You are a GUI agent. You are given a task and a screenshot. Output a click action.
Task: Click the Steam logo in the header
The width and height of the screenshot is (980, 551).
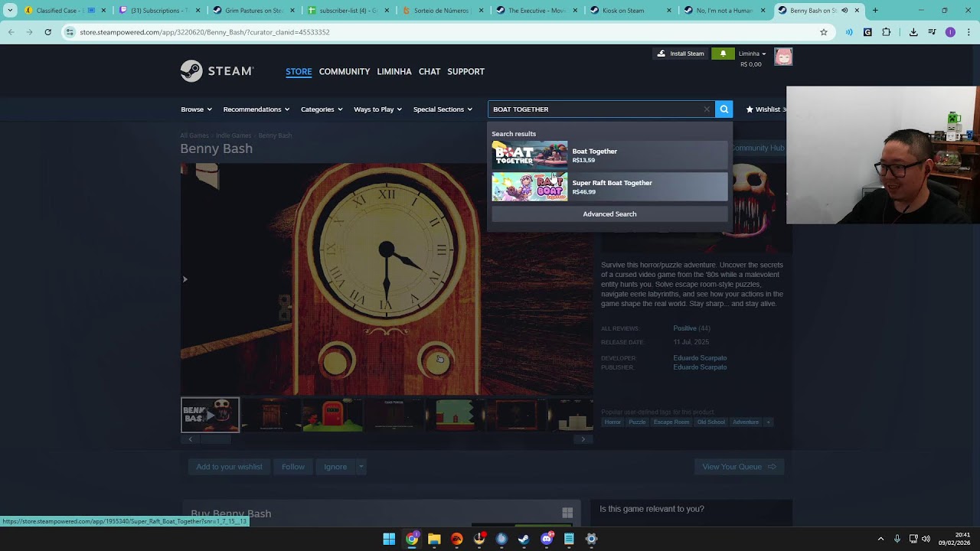coord(217,71)
